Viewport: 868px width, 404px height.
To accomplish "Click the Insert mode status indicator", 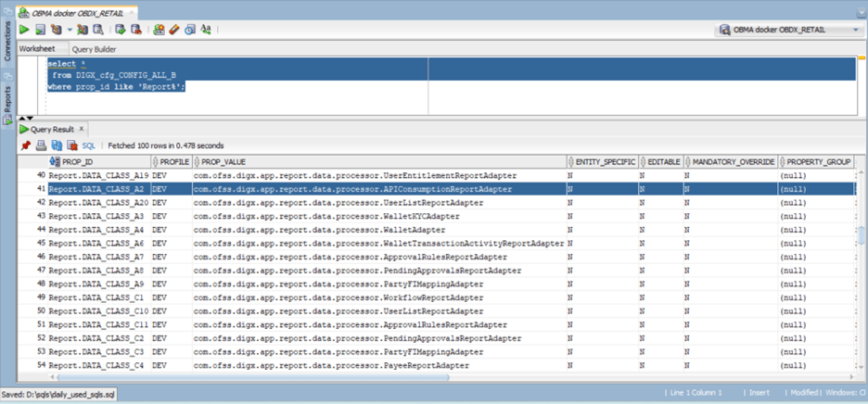I will (x=759, y=392).
